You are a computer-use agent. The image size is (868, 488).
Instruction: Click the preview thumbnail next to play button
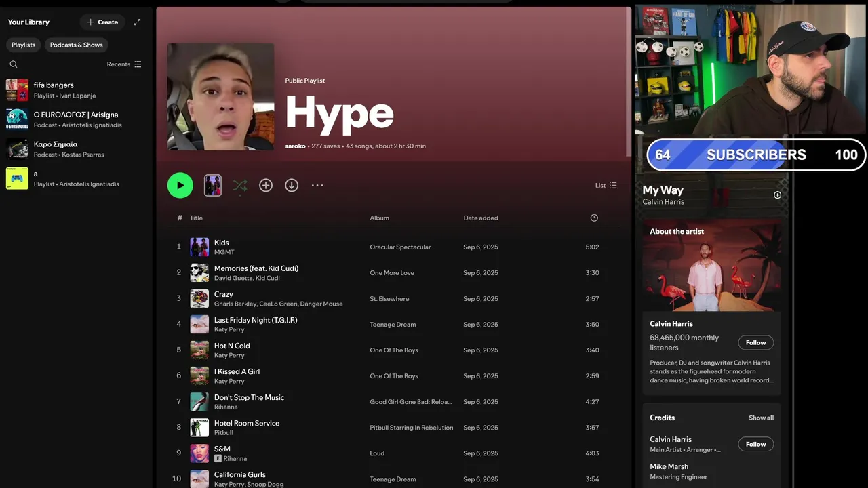(x=213, y=185)
